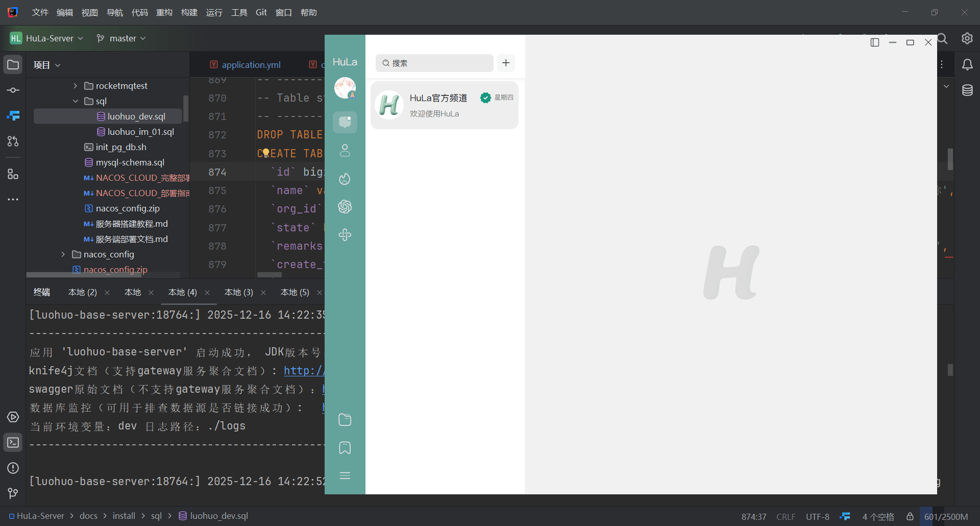The image size is (980, 526).
Task: Open the hamburger menu at HuLa sidebar bottom
Action: coord(345,476)
